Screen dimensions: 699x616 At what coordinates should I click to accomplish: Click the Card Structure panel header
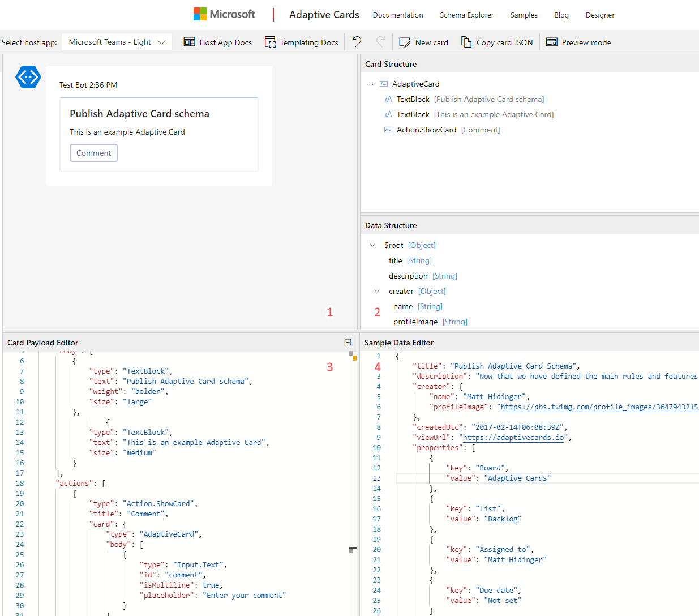[530, 64]
